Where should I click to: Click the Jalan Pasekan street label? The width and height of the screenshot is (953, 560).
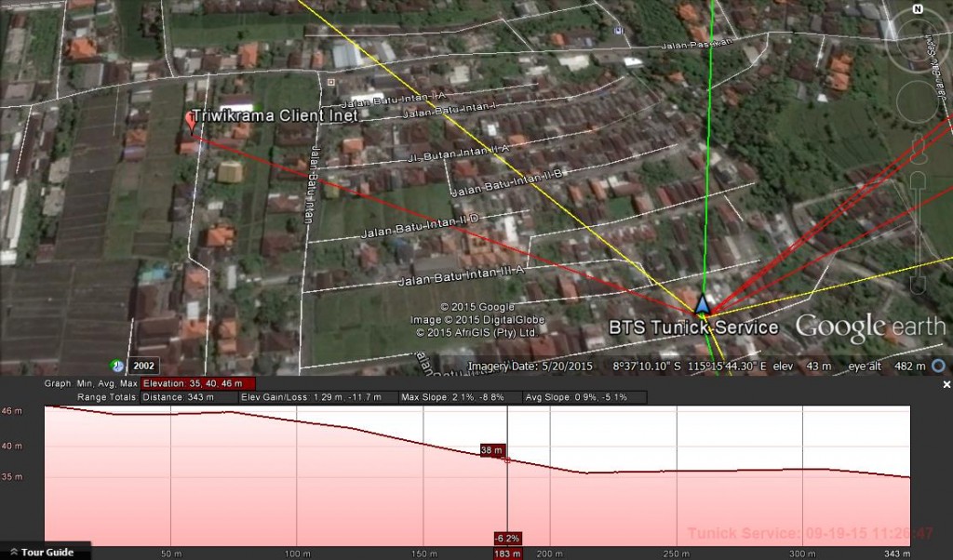696,45
